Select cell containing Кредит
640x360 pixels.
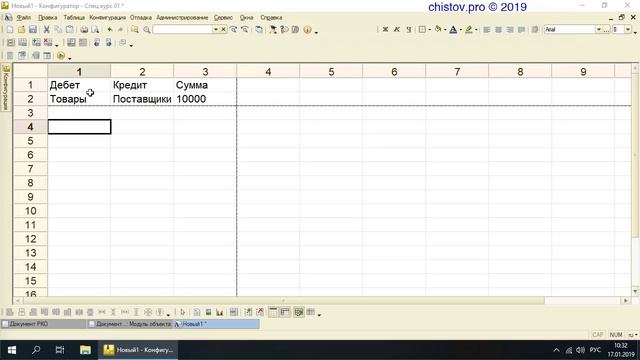pyautogui.click(x=142, y=85)
